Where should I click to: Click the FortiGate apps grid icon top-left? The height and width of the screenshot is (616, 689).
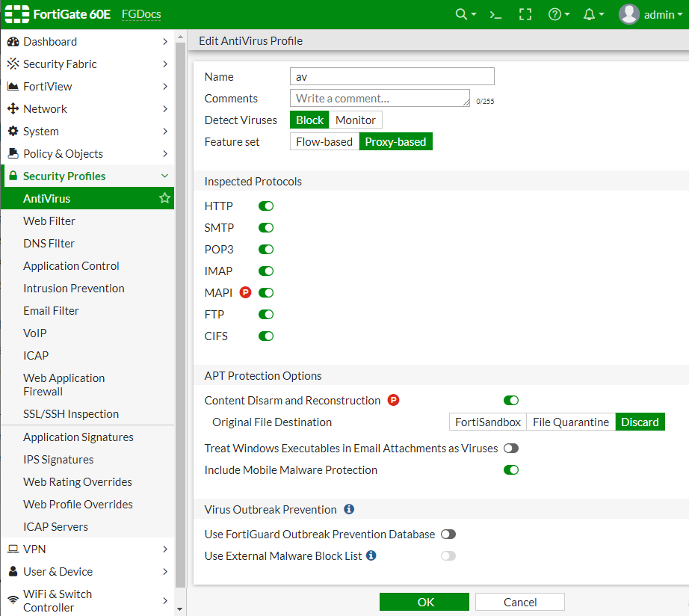pos(16,13)
